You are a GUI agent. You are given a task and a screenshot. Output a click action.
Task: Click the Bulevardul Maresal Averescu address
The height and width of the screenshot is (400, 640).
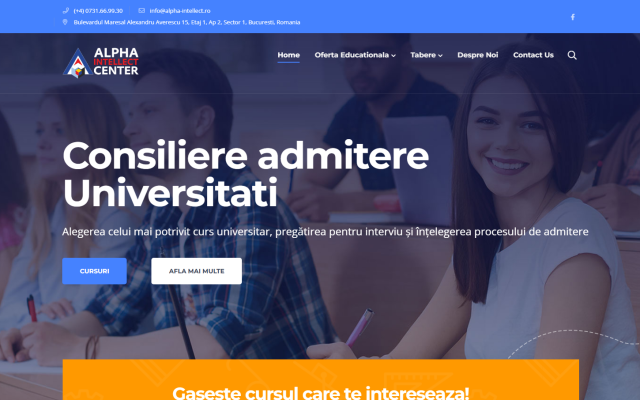pyautogui.click(x=187, y=22)
